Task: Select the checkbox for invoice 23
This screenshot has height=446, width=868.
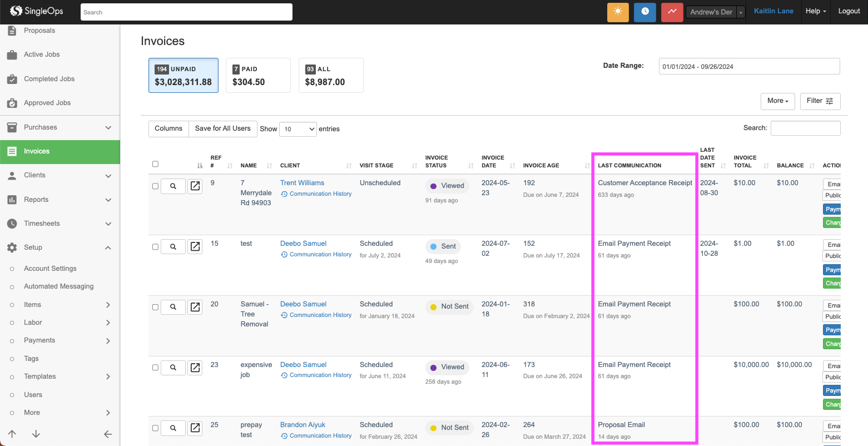Action: (x=155, y=368)
